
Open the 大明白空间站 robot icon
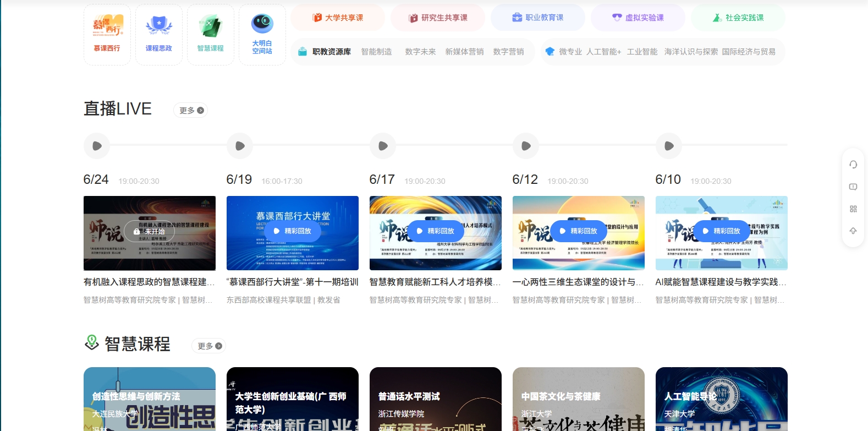262,35
